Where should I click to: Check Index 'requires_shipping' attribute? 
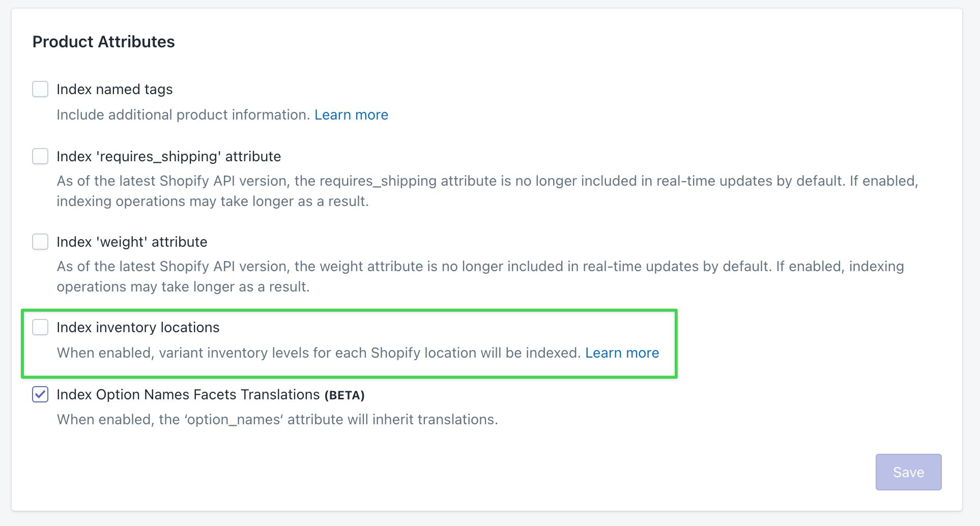(x=40, y=156)
